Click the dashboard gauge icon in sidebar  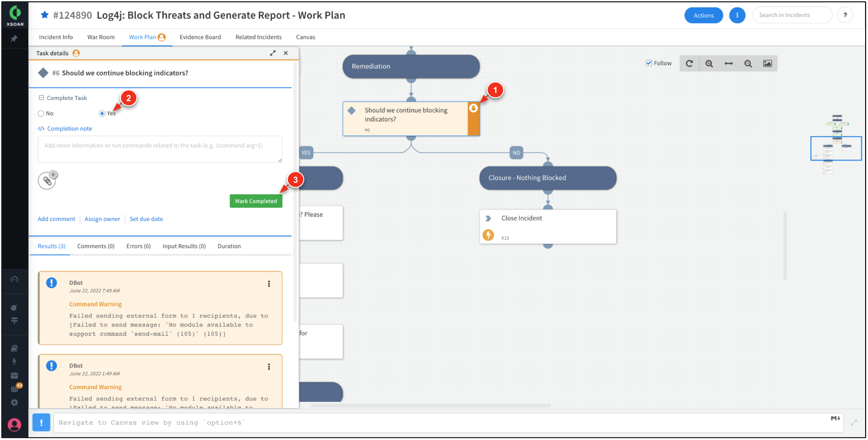(x=14, y=280)
